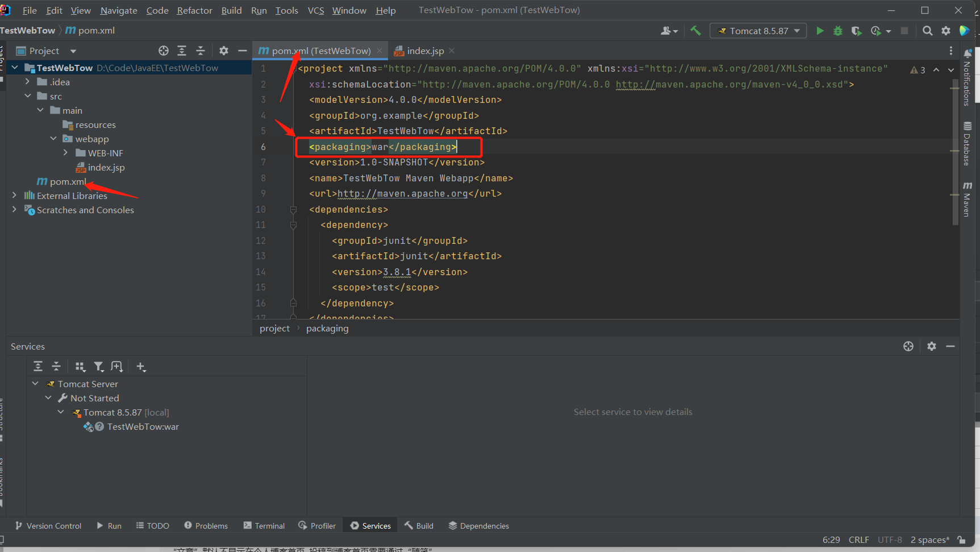
Task: Open the Terminal tool window button
Action: tap(264, 526)
